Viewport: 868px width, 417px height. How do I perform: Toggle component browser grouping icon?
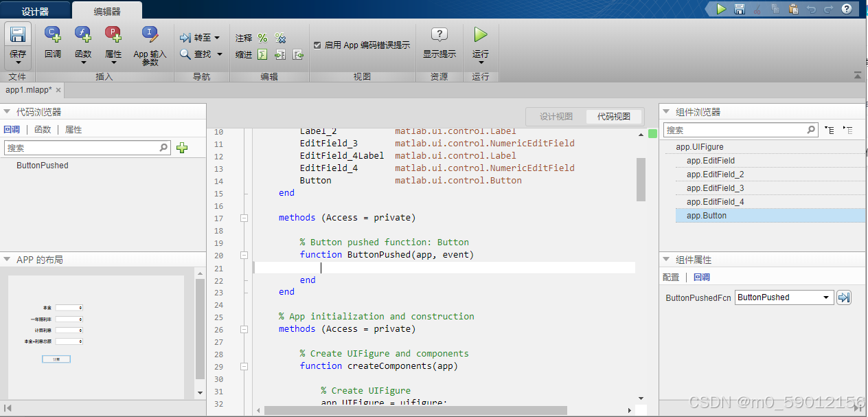coord(830,130)
